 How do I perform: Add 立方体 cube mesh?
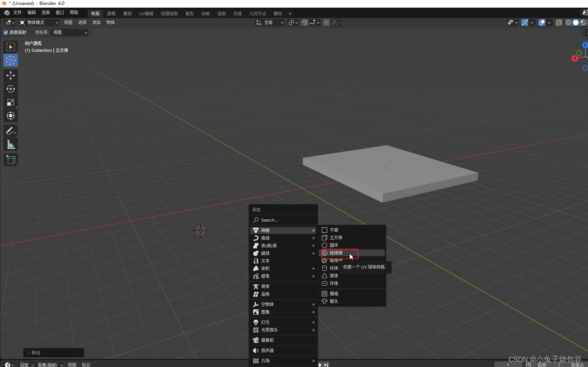(x=352, y=238)
